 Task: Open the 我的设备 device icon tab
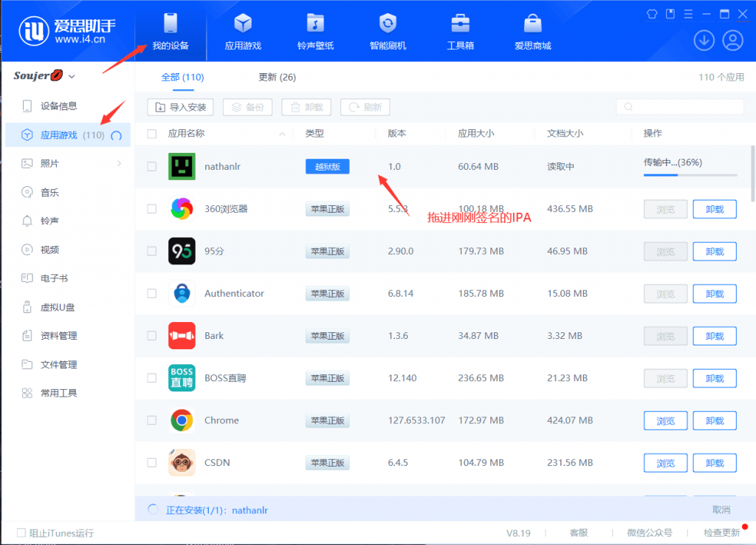pos(171,31)
